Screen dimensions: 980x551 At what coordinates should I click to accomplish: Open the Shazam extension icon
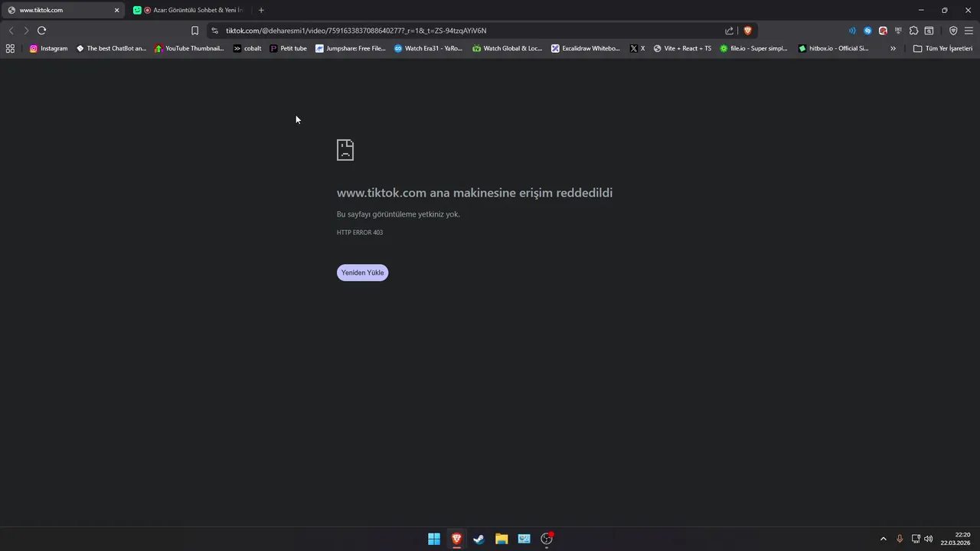click(x=867, y=31)
